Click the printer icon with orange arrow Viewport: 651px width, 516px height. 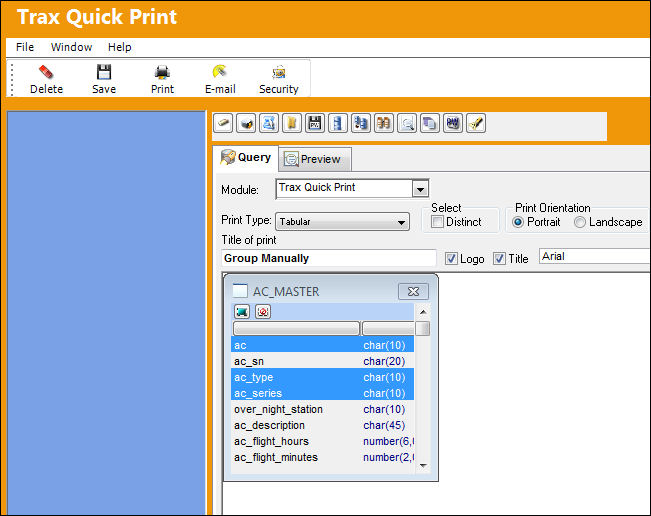(246, 123)
